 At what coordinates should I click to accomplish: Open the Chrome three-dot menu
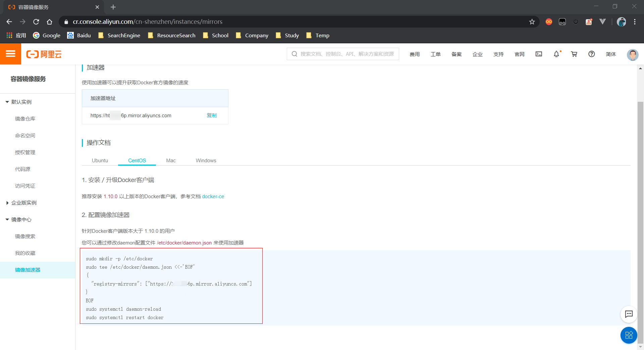(635, 22)
